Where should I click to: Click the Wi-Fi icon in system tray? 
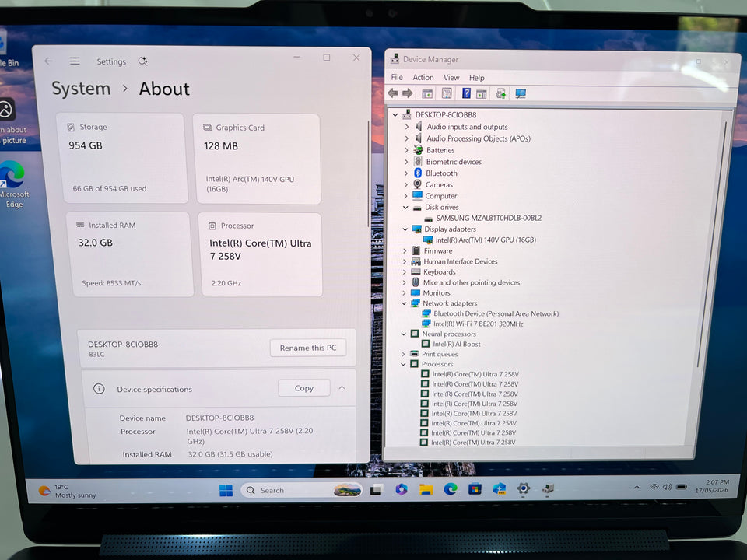click(654, 487)
